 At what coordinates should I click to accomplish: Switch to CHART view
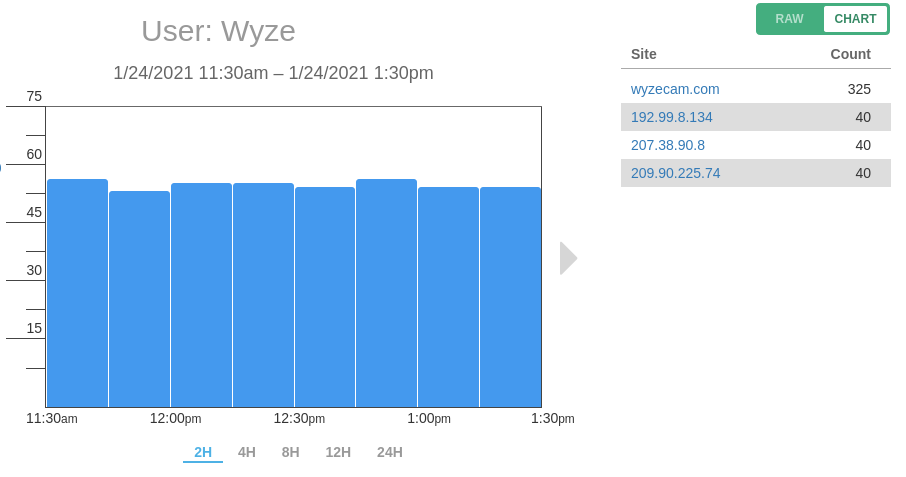pyautogui.click(x=855, y=19)
